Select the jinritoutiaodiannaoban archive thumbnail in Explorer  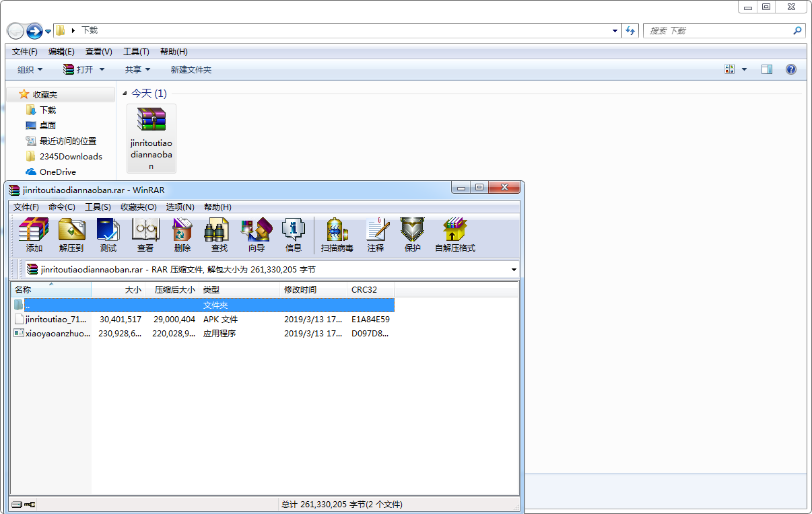point(151,138)
